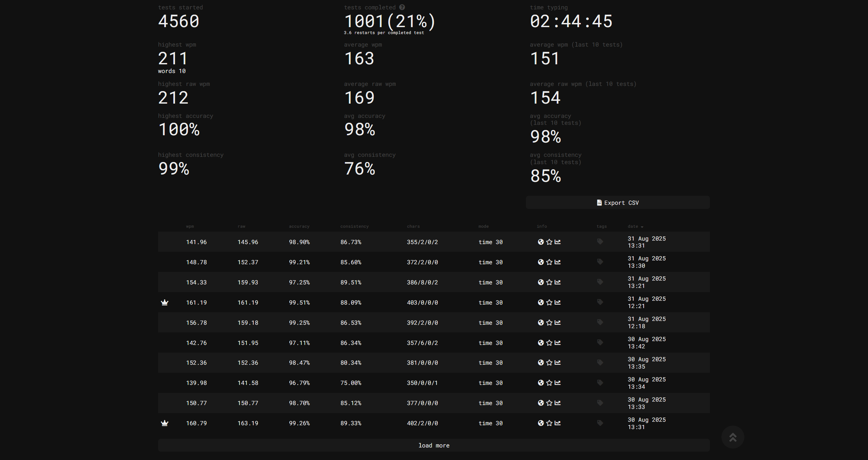This screenshot has width=868, height=460.
Task: Click the star icon on the 150.77 wpm row
Action: pos(549,403)
